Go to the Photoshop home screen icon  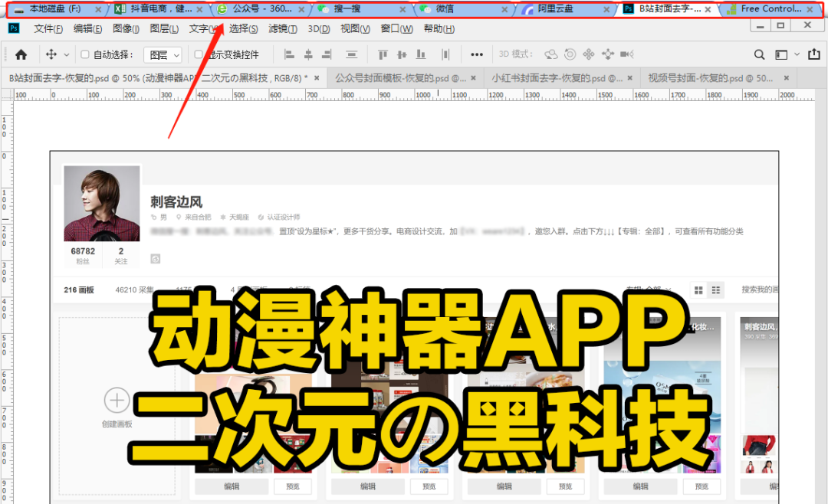coord(21,54)
